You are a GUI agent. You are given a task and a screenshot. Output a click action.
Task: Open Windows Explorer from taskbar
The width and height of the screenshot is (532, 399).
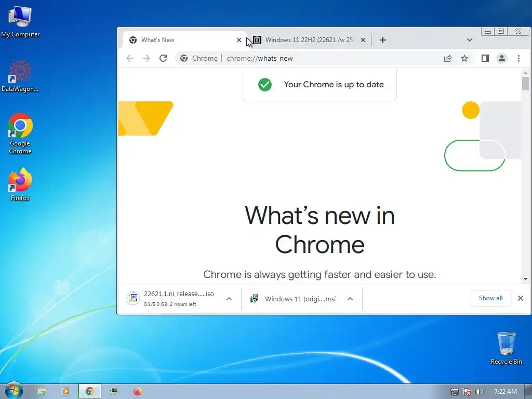[42, 392]
